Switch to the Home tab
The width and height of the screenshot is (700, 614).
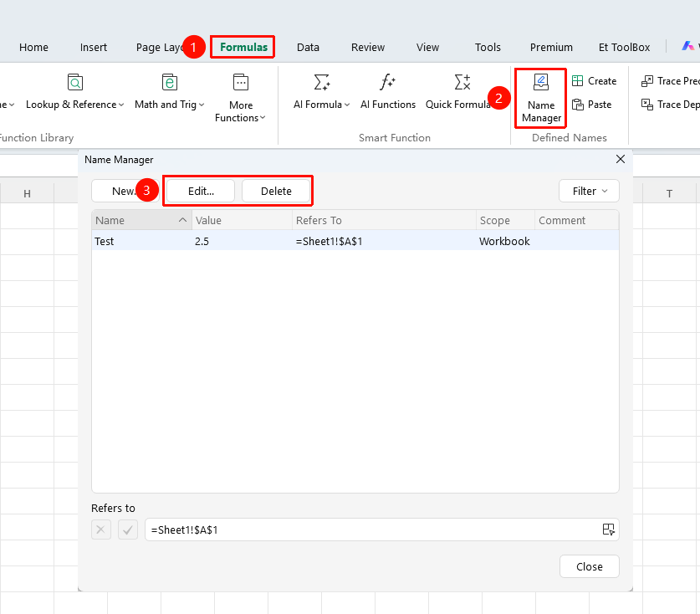point(33,48)
